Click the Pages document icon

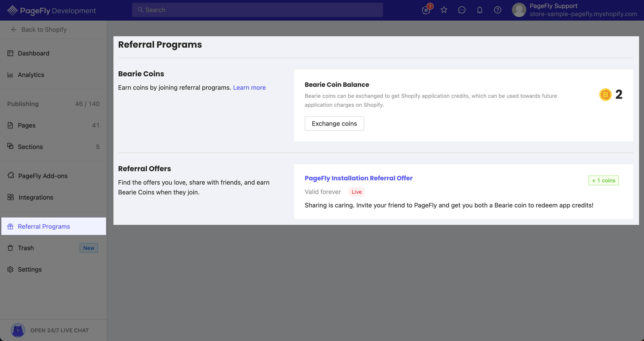click(x=10, y=125)
